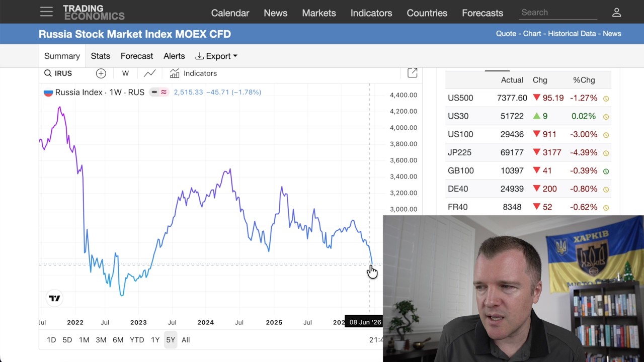This screenshot has width=644, height=362.
Task: Open the US500 index row
Action: [528, 98]
